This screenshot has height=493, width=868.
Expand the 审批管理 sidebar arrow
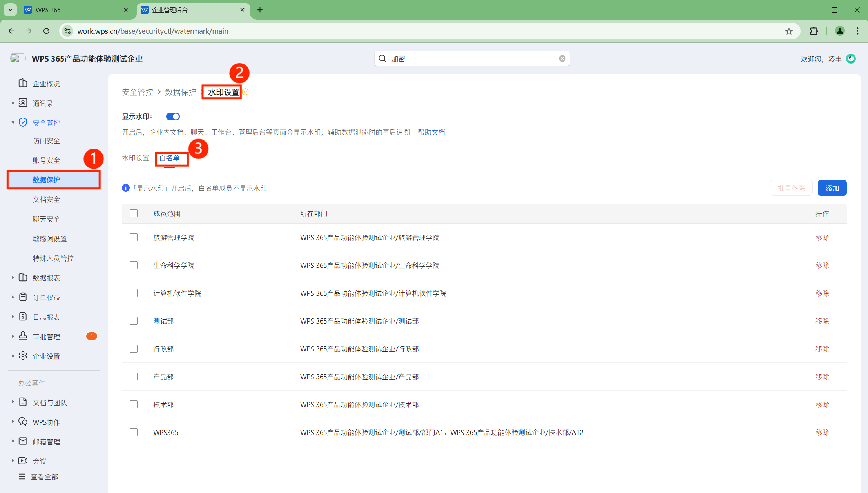click(13, 337)
